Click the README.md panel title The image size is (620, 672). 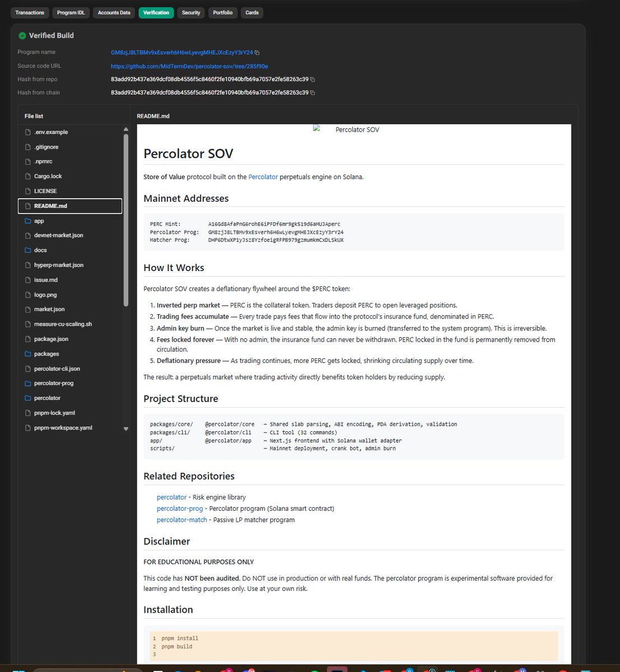click(x=153, y=116)
